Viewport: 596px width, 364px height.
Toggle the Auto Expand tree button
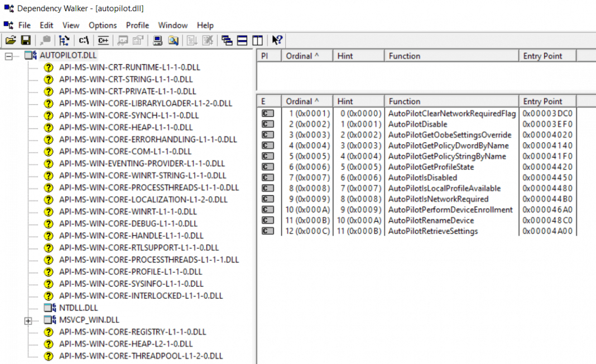[64, 40]
